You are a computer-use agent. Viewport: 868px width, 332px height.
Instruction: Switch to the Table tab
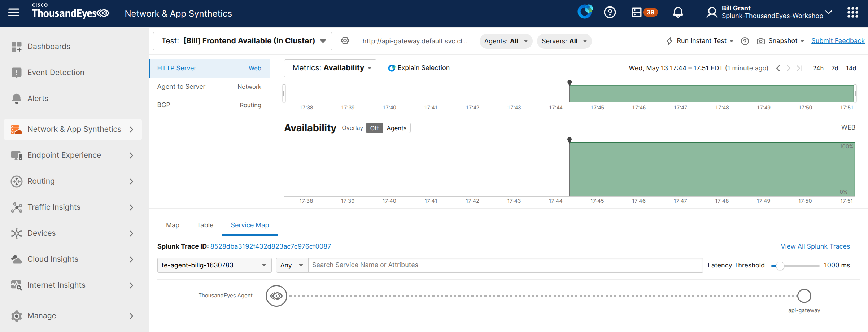tap(205, 225)
